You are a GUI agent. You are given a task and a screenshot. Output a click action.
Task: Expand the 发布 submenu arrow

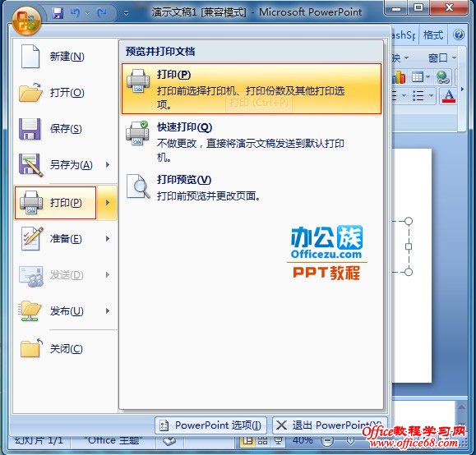[108, 311]
